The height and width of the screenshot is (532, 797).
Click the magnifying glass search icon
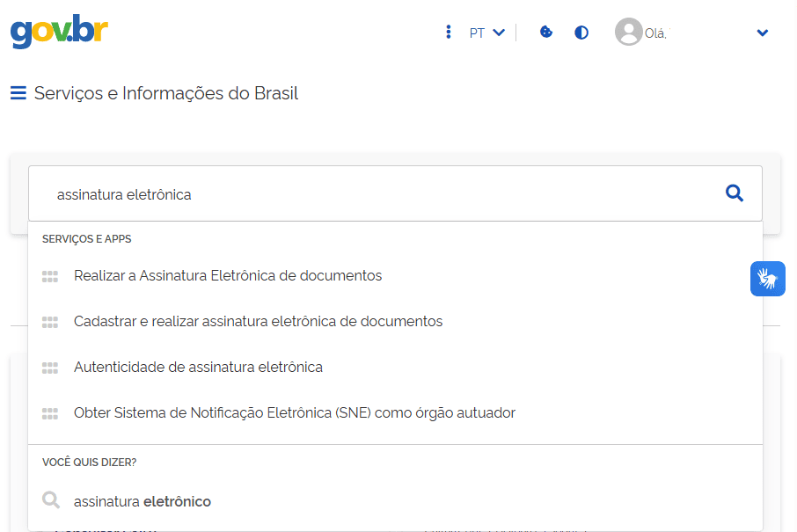click(734, 193)
